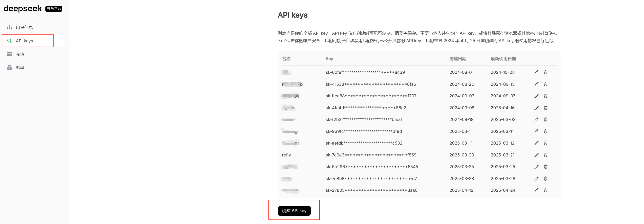Delete the sk-41533 key via trash icon

[545, 84]
